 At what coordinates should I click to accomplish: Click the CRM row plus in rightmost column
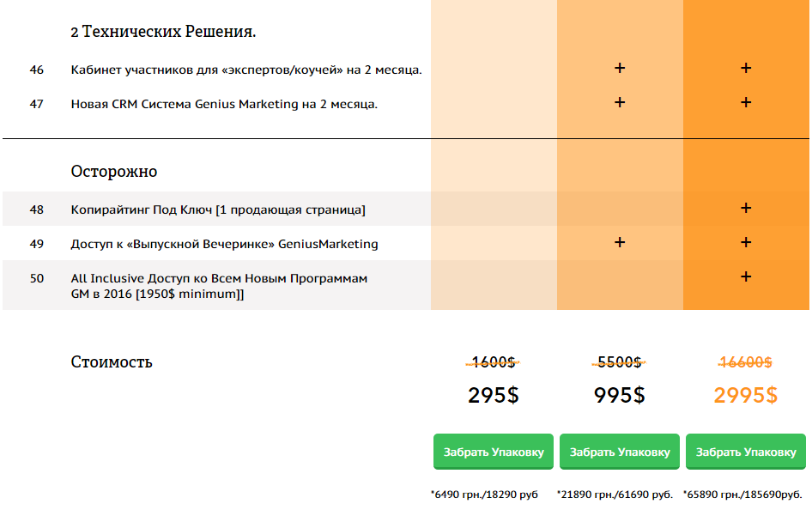746,103
